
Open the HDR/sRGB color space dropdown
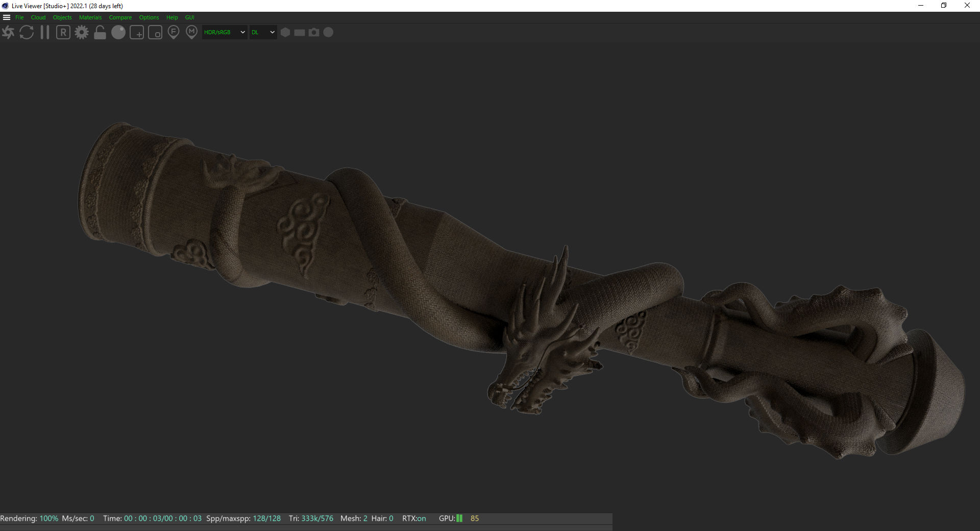click(x=225, y=32)
